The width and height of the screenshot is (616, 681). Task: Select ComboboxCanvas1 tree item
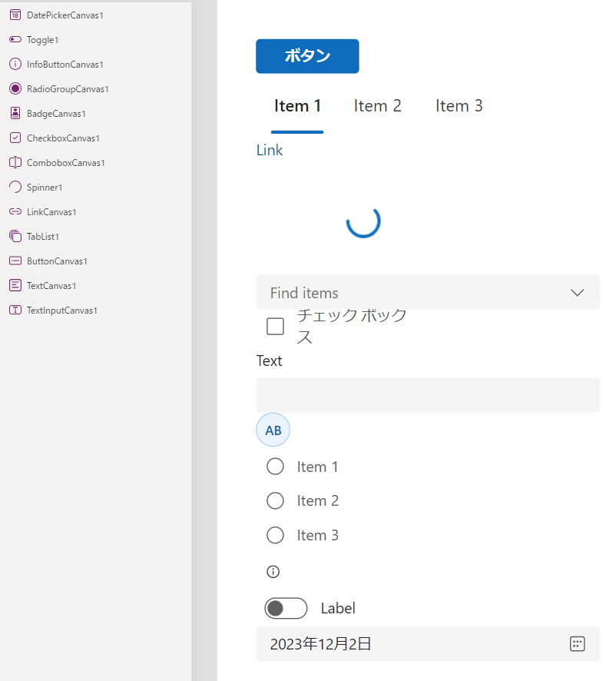(66, 163)
